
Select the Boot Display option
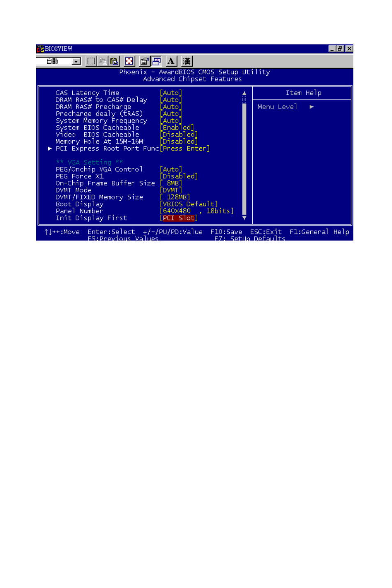point(80,204)
